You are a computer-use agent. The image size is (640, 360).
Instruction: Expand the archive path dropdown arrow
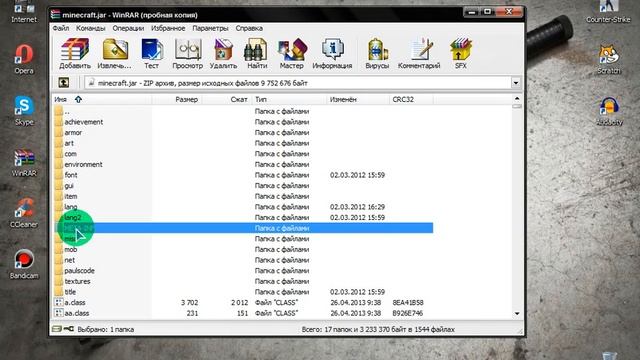coord(516,83)
